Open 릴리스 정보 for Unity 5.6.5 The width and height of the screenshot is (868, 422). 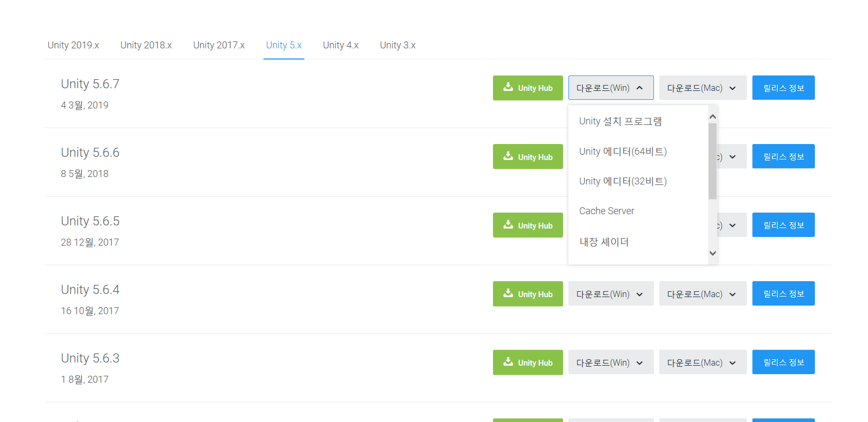point(784,225)
